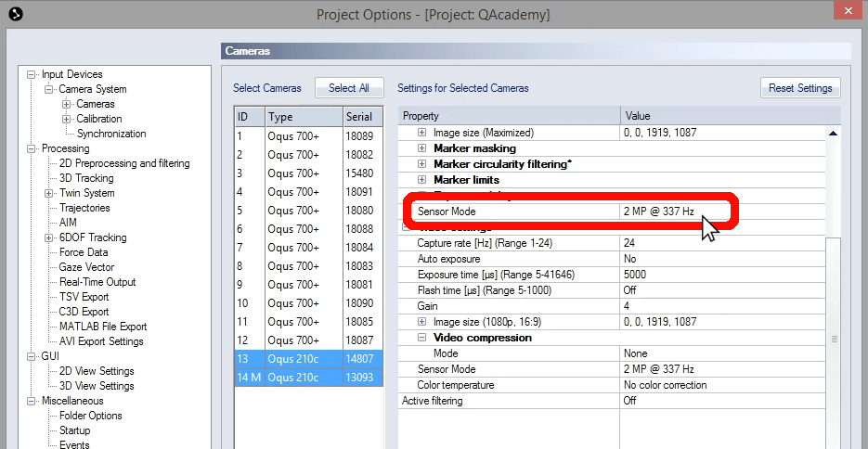Expand Image size (1080p, 16:9) property
Viewport: 868px width, 449px height.
(x=421, y=321)
